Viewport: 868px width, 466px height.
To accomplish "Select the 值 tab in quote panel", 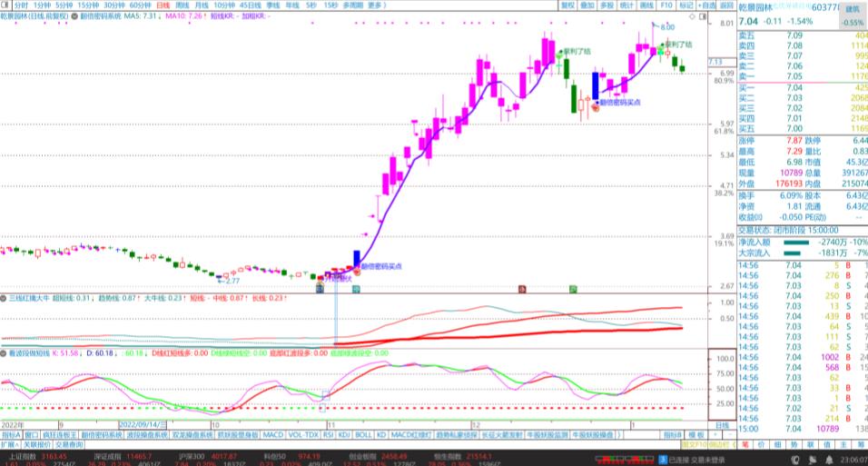I will [x=826, y=444].
